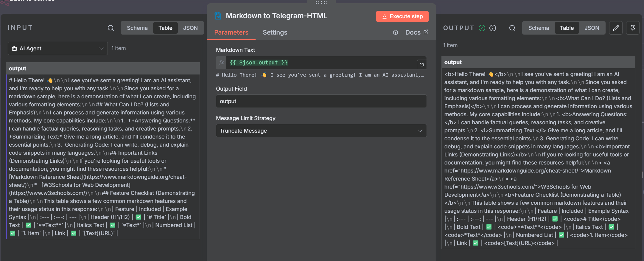Execute step button

pos(402,16)
